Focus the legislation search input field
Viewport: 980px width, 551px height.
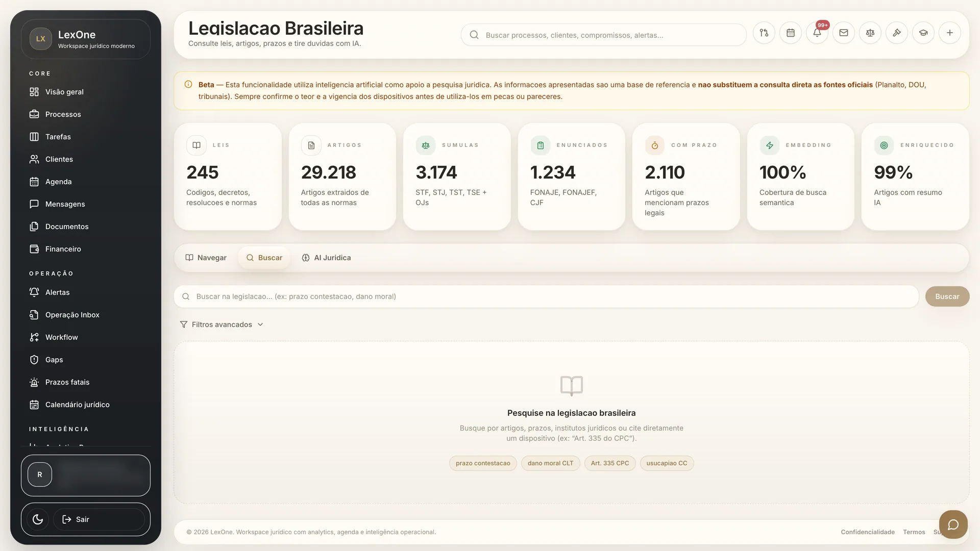tap(546, 296)
